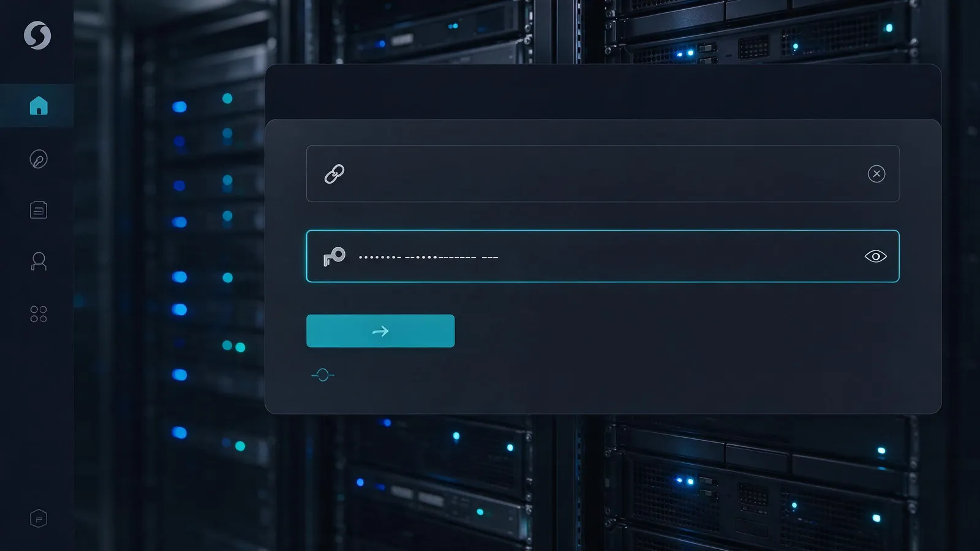This screenshot has width=980, height=551.
Task: Click the small teal circle-line icon below the button
Action: [323, 375]
